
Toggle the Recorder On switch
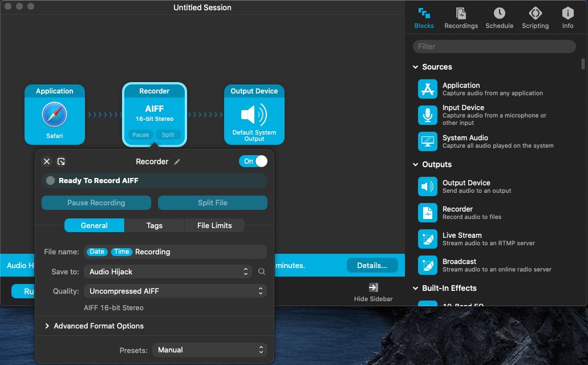coord(253,161)
